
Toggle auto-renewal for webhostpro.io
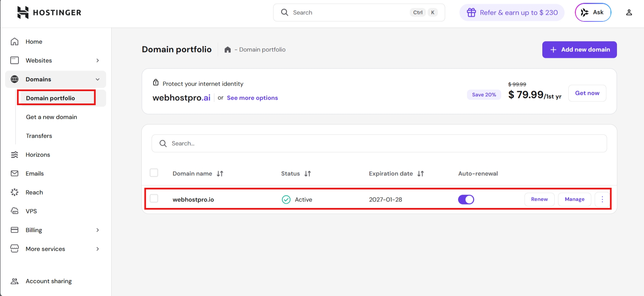pos(466,199)
